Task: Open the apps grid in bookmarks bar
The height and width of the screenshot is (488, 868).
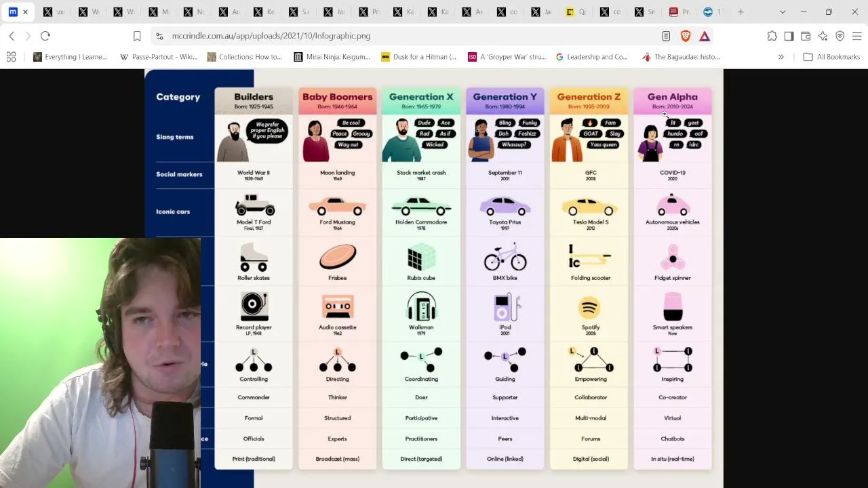Action: pos(11,57)
